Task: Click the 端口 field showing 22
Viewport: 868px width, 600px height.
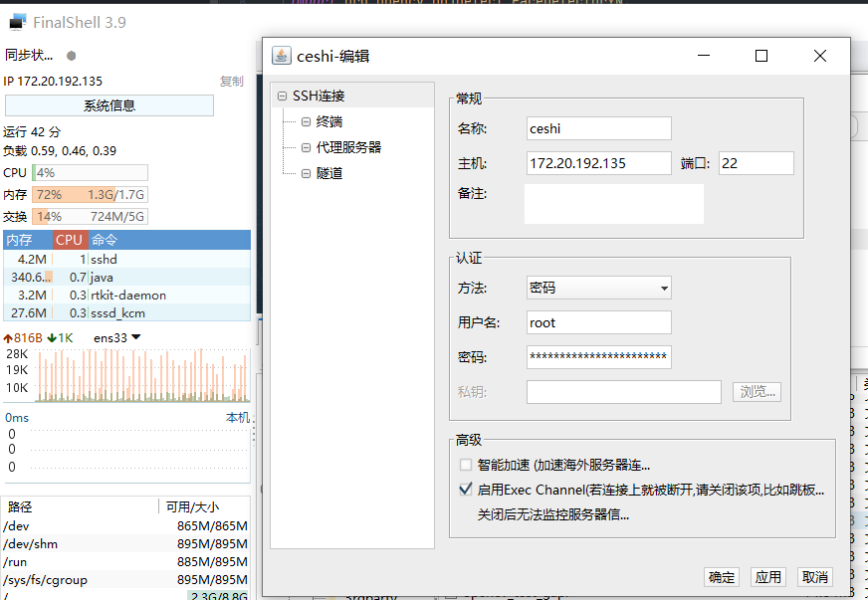Action: click(757, 163)
